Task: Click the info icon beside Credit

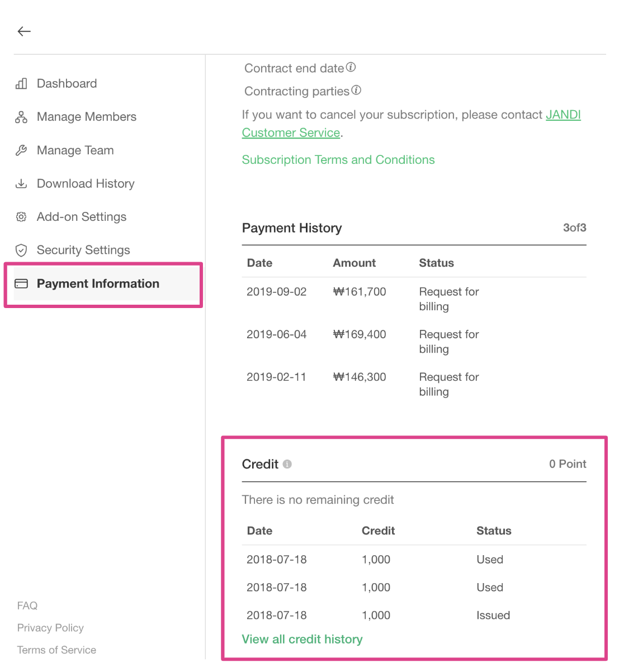Action: point(287,464)
